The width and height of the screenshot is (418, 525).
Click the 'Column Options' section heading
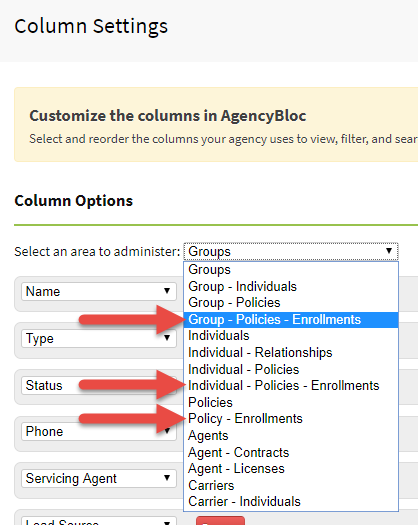pos(74,201)
